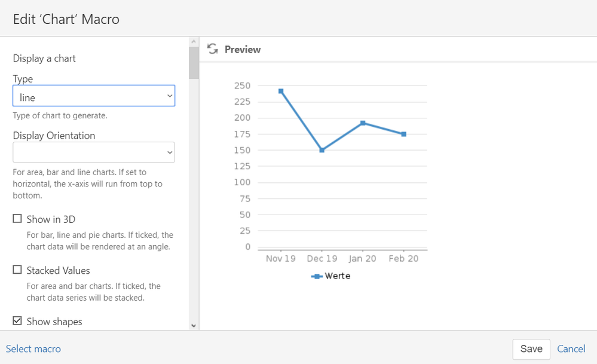Click the Dec 19 data point marker

click(322, 150)
